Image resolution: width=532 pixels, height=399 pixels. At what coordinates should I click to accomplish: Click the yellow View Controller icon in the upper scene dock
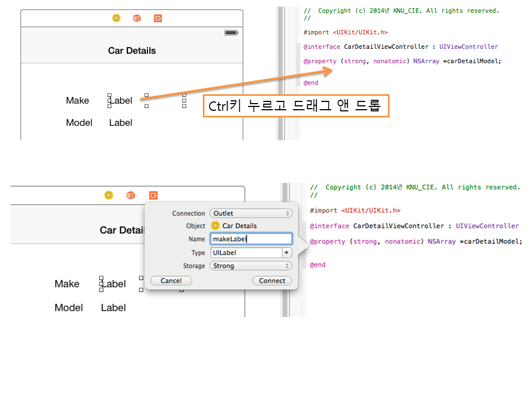116,18
